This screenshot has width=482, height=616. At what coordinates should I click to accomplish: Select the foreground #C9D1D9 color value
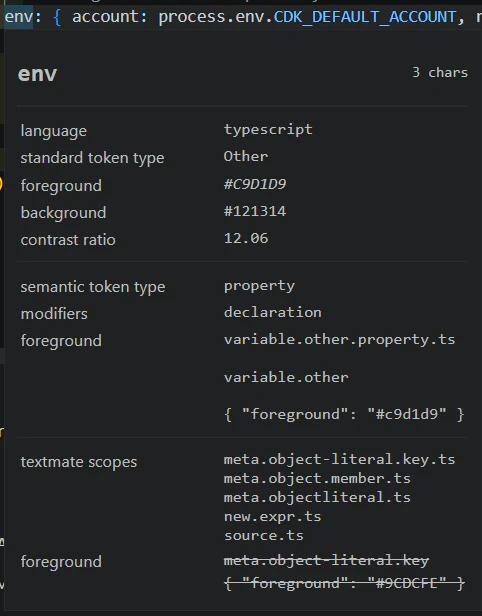(x=255, y=184)
